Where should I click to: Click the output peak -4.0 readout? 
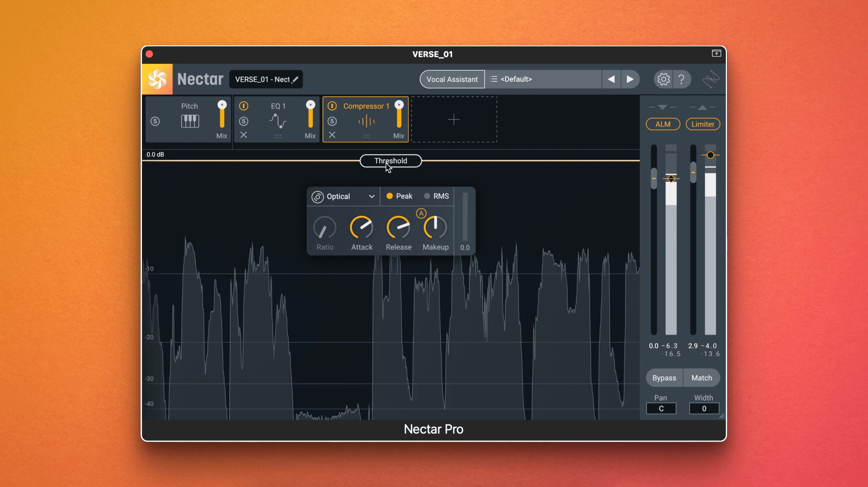pos(709,346)
